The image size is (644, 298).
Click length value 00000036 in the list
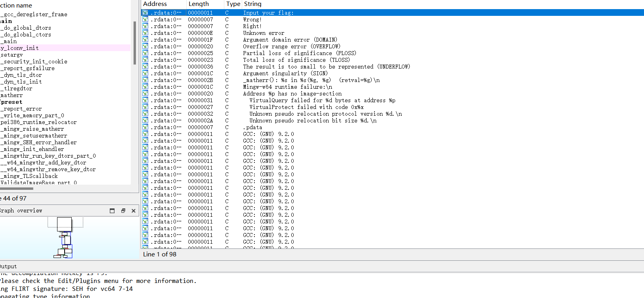tap(200, 67)
